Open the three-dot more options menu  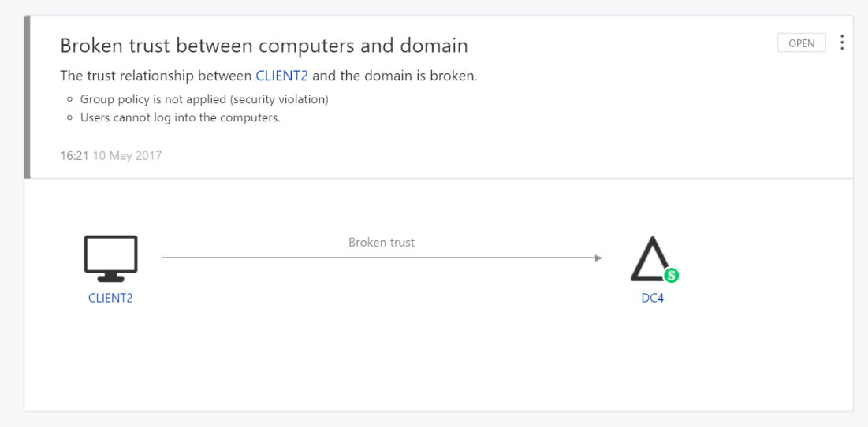pos(842,43)
